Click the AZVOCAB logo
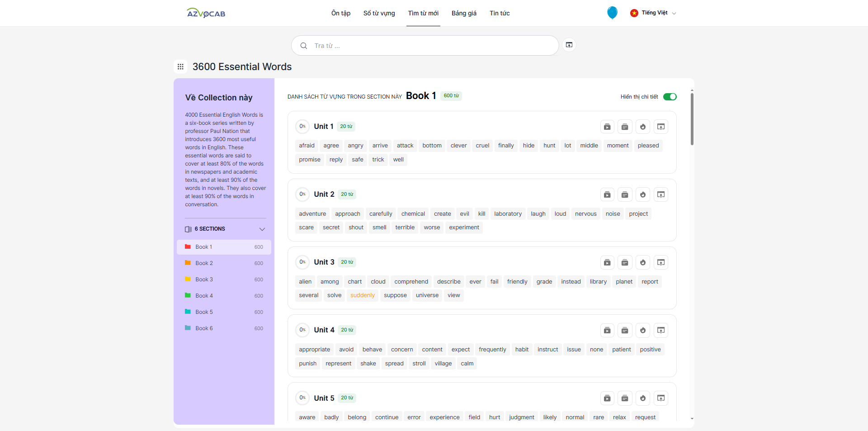Screen dimensions: 868x431 pyautogui.click(x=206, y=13)
